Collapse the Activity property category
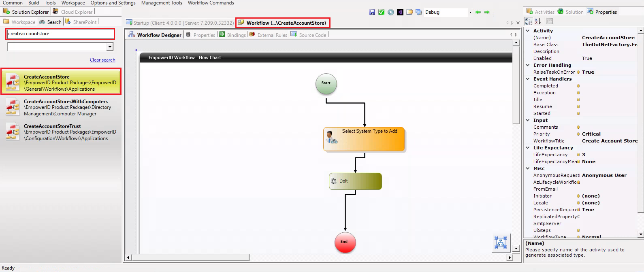Viewport: 644px width, 272px height. pos(528,31)
